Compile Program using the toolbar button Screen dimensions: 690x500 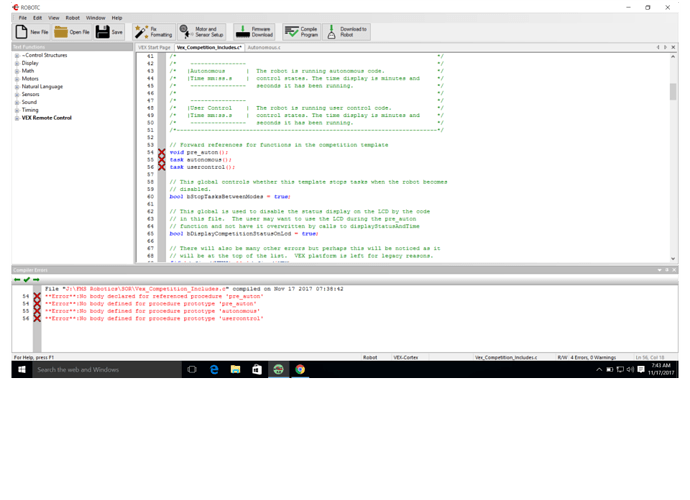coord(301,32)
